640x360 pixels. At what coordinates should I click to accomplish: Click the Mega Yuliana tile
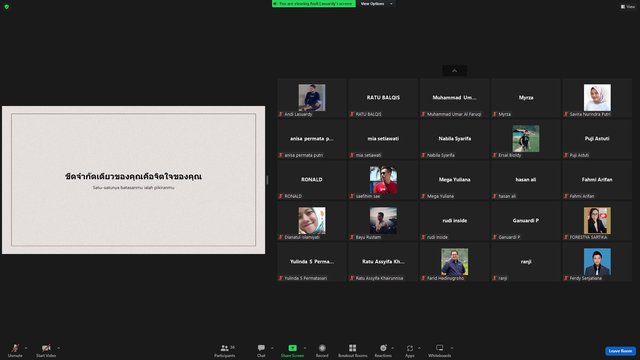(x=454, y=180)
